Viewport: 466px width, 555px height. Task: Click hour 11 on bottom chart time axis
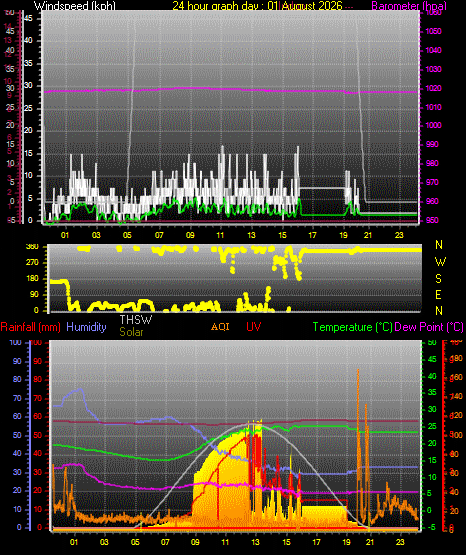[x=225, y=542]
